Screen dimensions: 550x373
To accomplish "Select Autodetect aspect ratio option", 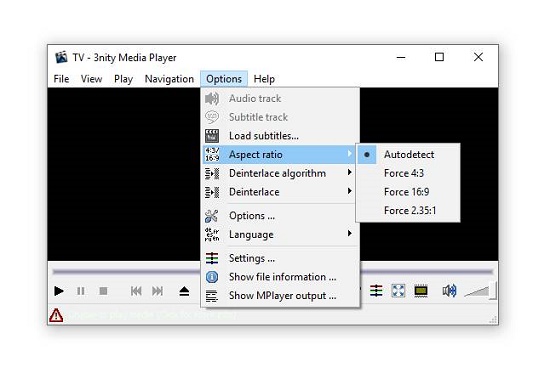I will tap(408, 154).
